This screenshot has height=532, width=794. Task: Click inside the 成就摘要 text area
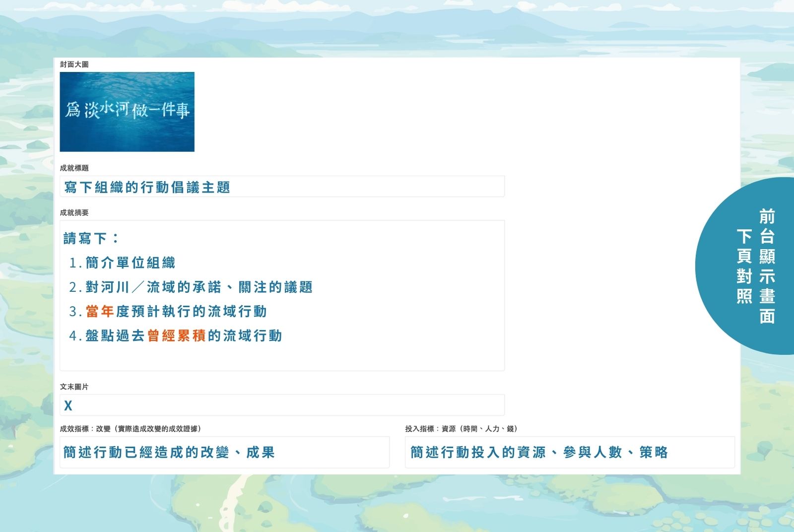[x=282, y=296]
